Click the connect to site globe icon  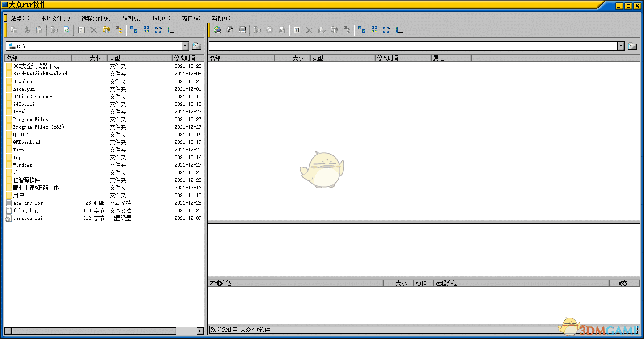coord(217,30)
